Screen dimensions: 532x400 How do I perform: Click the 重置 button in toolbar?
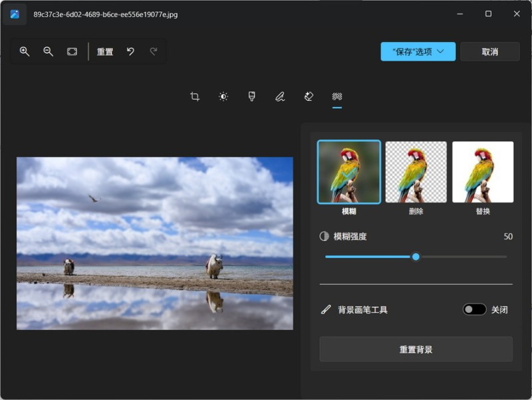point(105,52)
